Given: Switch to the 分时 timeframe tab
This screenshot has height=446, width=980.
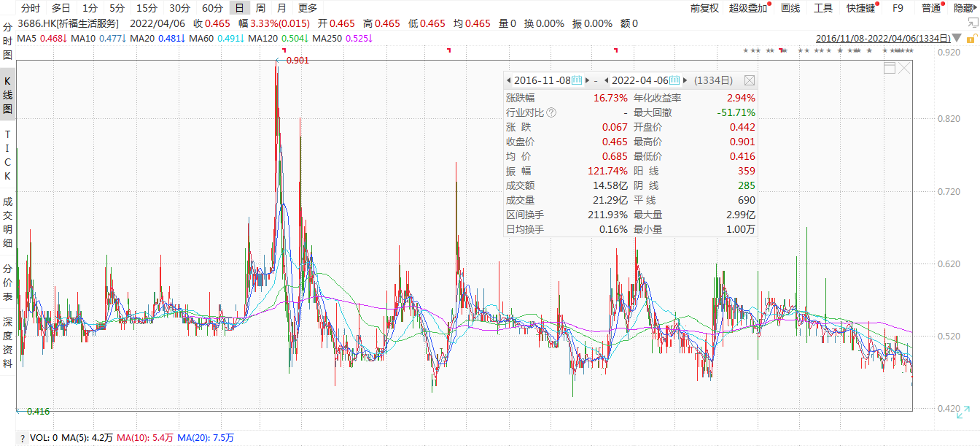Looking at the screenshot, I should click(x=31, y=8).
